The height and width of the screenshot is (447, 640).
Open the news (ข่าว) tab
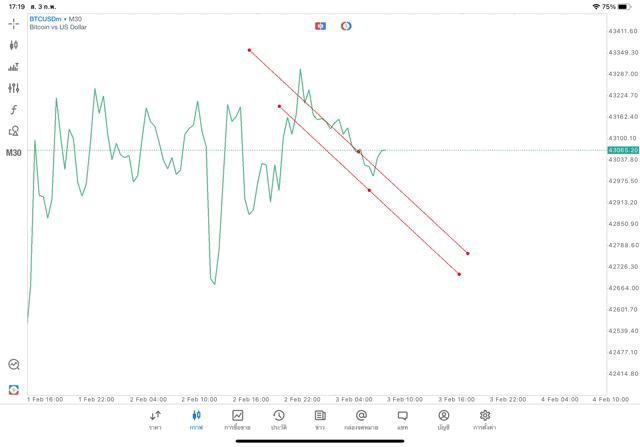320,419
